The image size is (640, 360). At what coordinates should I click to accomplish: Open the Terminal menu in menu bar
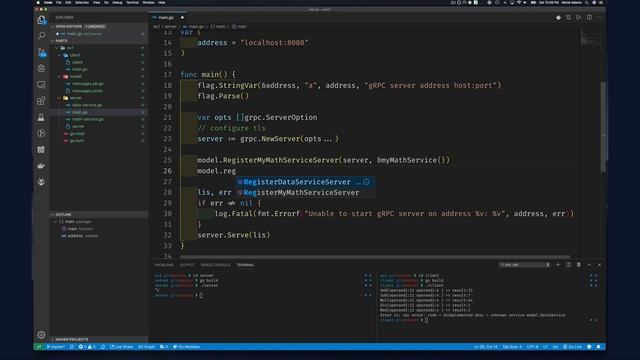point(132,2)
